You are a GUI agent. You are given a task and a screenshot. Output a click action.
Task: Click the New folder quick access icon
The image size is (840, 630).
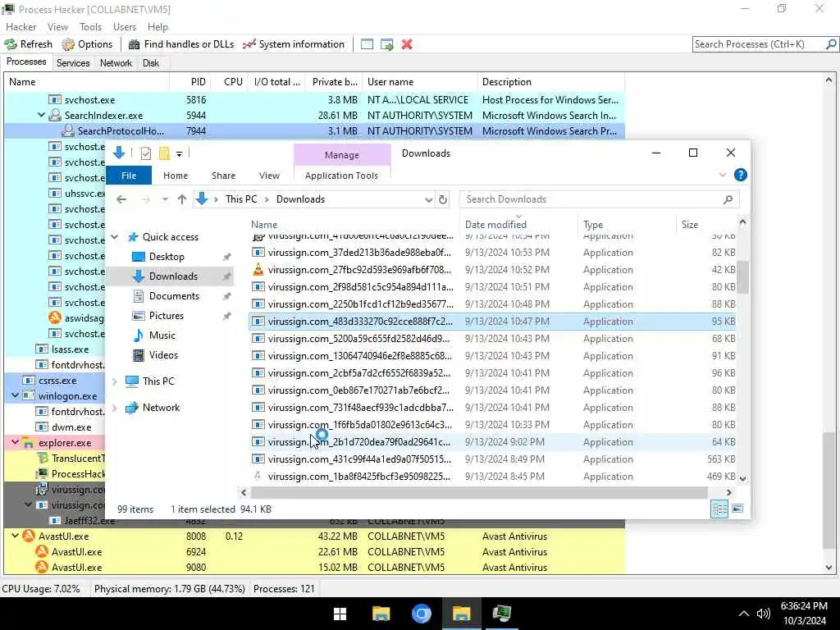click(x=164, y=153)
